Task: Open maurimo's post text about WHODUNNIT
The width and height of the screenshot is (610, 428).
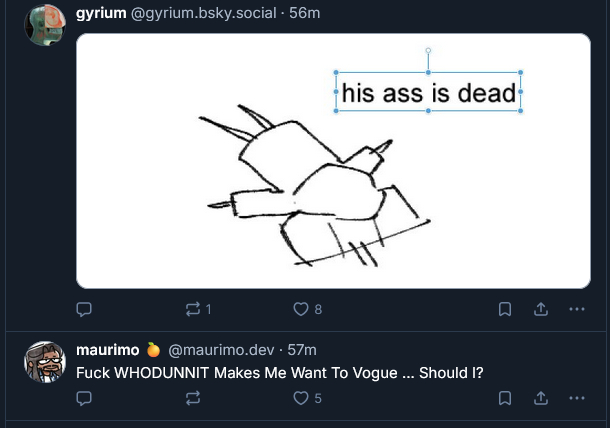Action: click(x=280, y=372)
